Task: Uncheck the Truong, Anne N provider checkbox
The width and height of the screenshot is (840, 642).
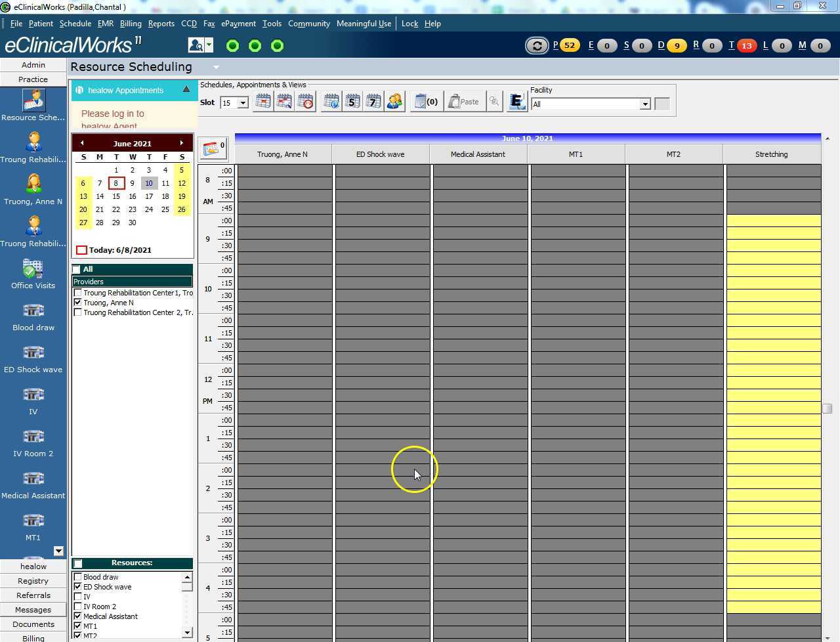Action: (78, 303)
